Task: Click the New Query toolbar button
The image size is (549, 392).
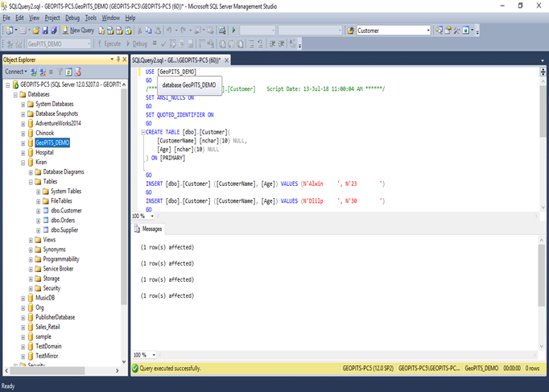Action: (78, 30)
